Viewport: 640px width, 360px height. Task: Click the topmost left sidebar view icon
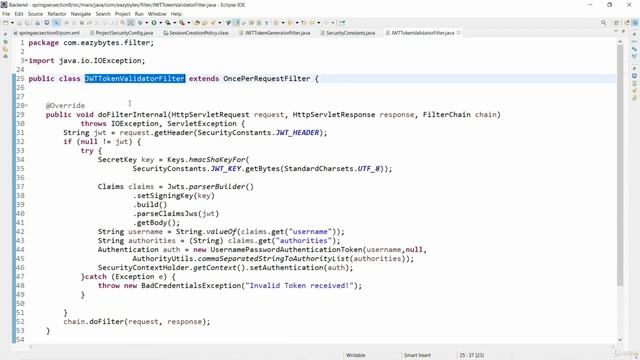[5, 42]
